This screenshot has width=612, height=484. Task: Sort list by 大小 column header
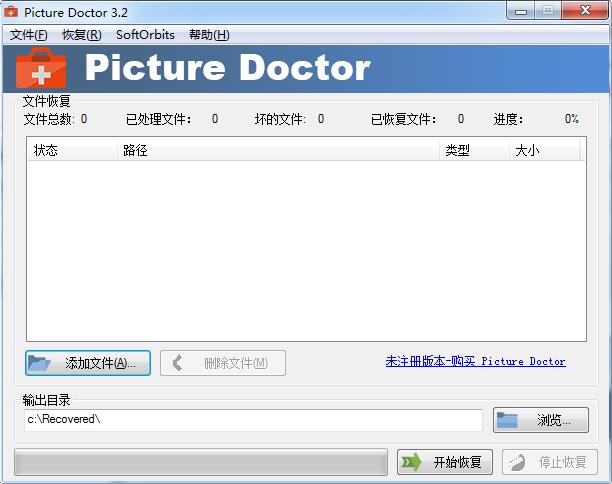coord(545,150)
